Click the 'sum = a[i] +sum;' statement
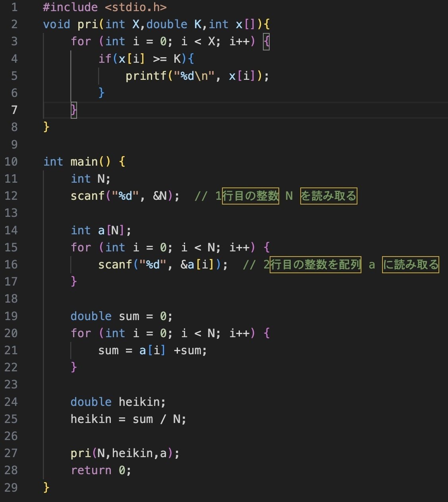The image size is (448, 502). click(153, 350)
